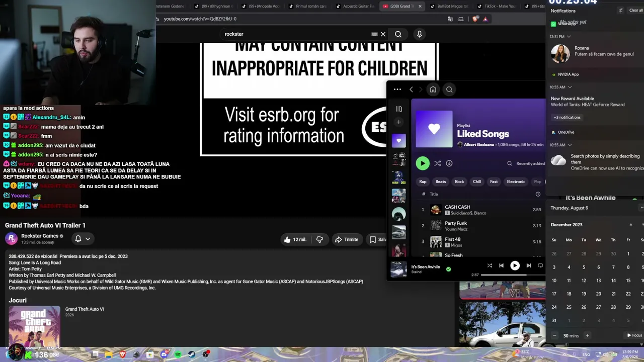The image size is (644, 362).
Task: Select December 13 in the calendar
Action: click(x=599, y=281)
